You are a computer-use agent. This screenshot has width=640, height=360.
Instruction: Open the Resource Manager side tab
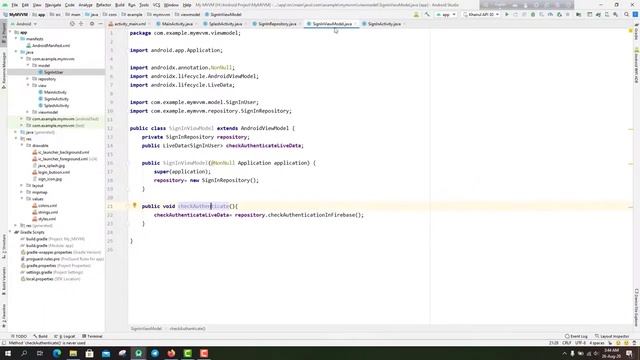point(4,70)
